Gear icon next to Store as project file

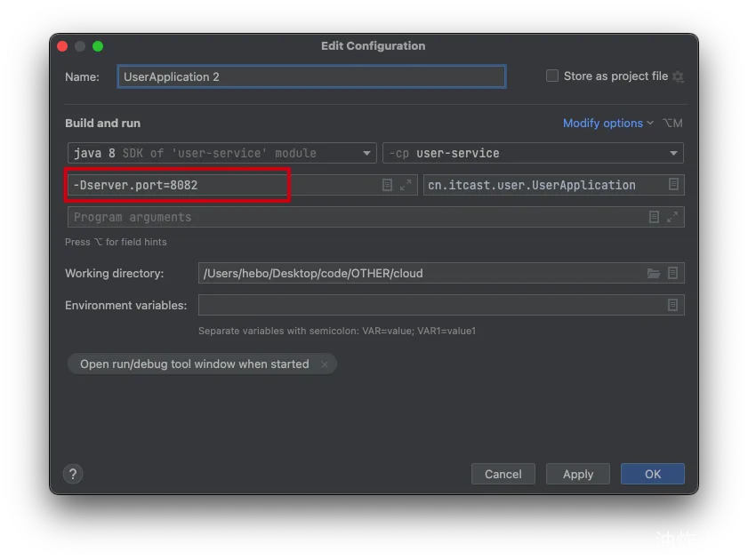tap(678, 76)
